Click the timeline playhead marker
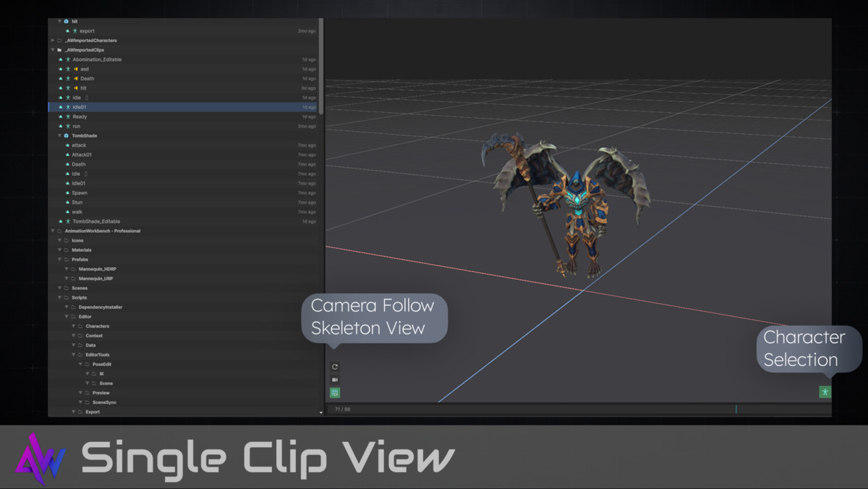The image size is (868, 489). click(736, 409)
